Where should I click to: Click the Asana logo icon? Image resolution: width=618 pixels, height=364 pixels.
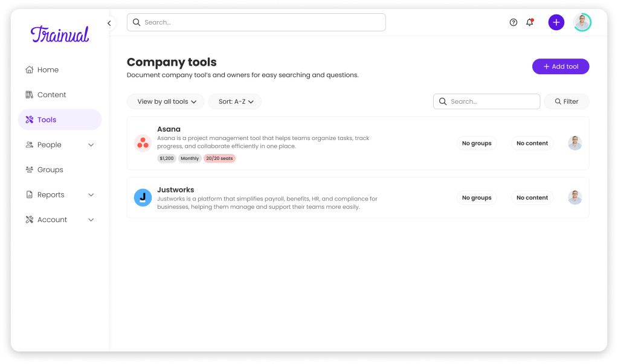143,143
